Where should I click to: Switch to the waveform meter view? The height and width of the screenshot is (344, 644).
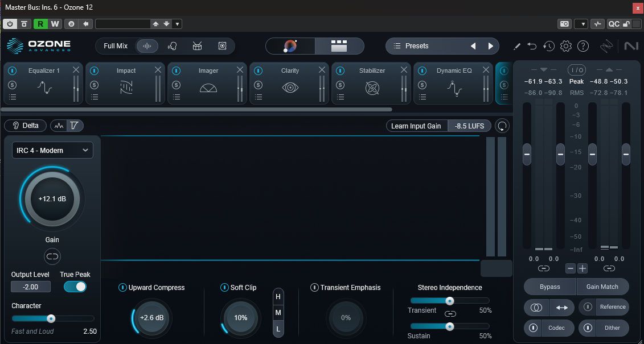click(x=59, y=126)
